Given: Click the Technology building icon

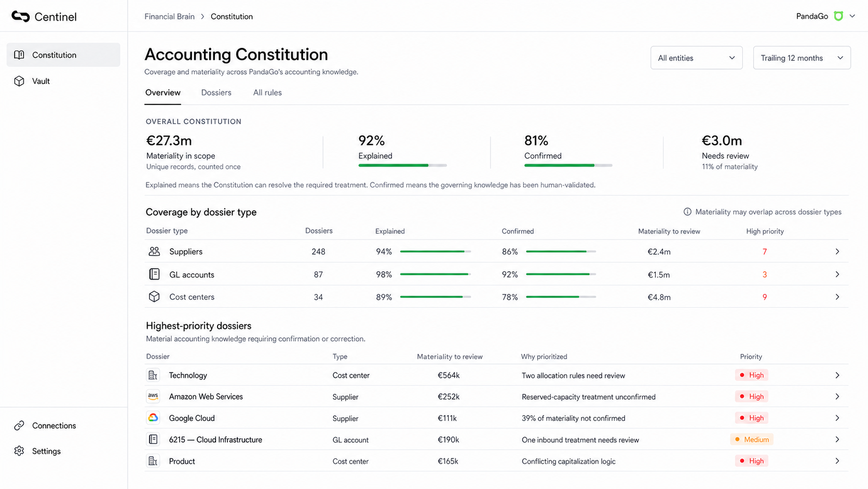Looking at the screenshot, I should [x=153, y=375].
